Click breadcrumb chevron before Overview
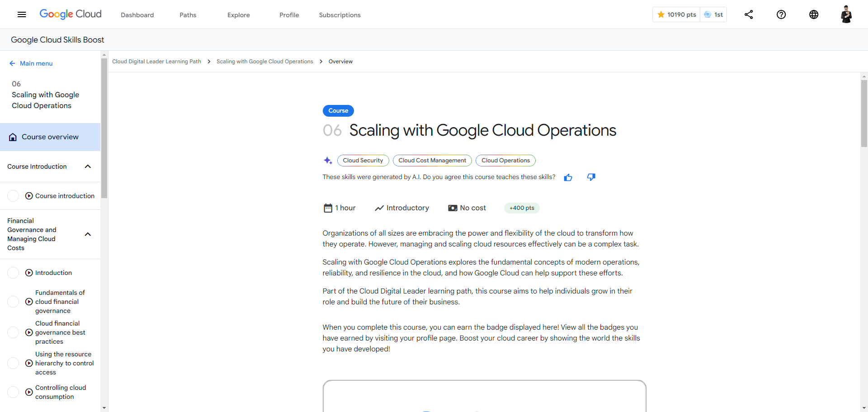The height and width of the screenshot is (412, 868). (x=321, y=62)
